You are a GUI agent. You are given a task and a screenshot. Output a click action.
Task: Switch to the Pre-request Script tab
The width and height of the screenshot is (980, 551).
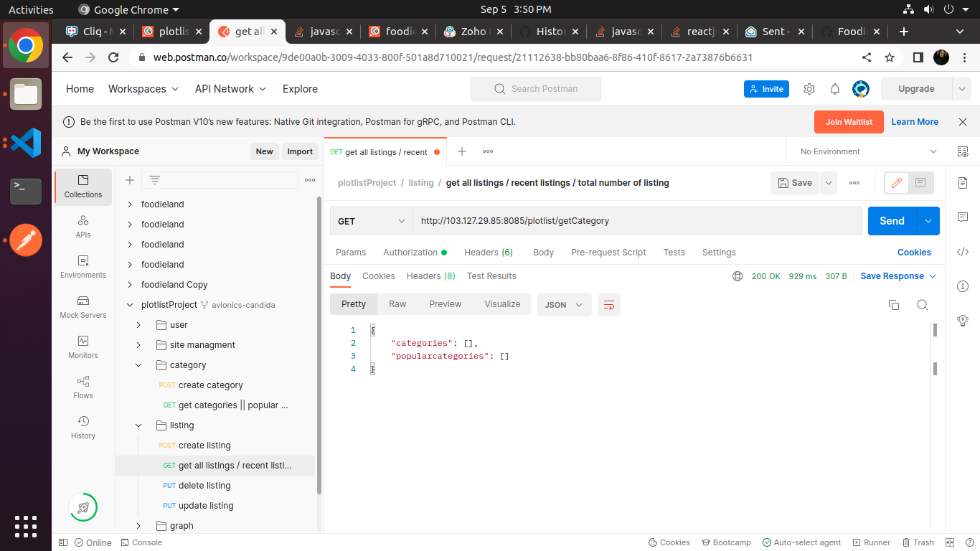coord(608,253)
